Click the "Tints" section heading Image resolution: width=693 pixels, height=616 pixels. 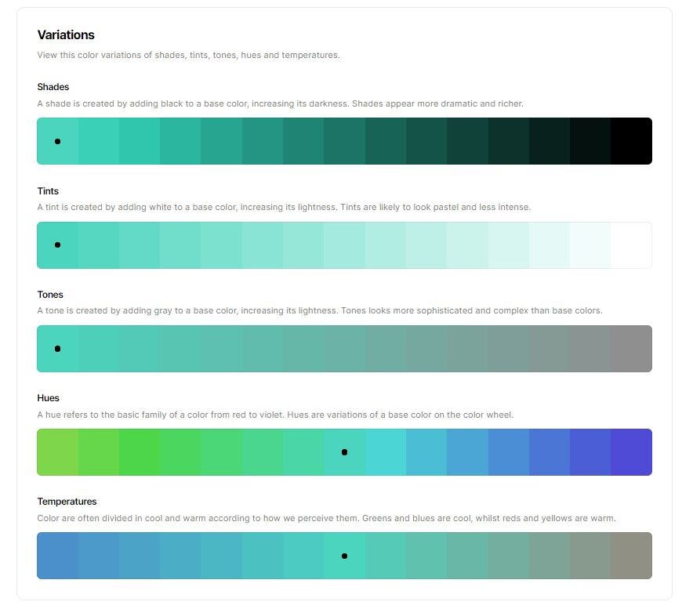tap(48, 191)
